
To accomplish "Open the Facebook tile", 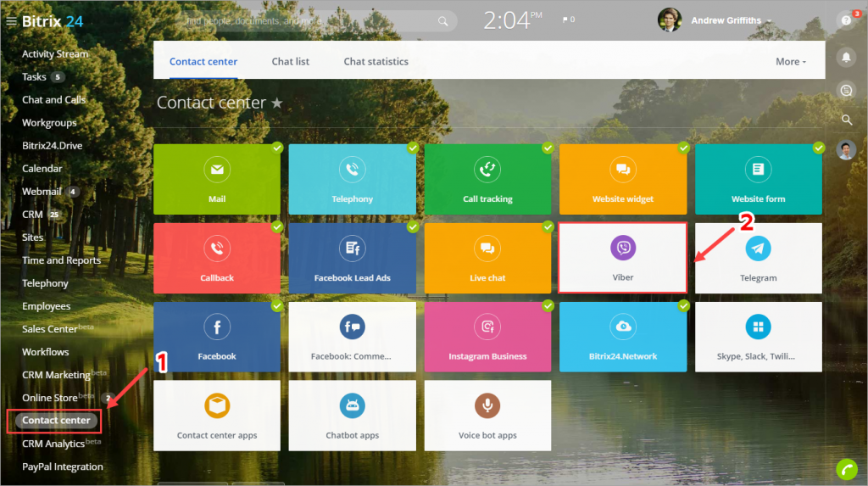I will [x=216, y=337].
